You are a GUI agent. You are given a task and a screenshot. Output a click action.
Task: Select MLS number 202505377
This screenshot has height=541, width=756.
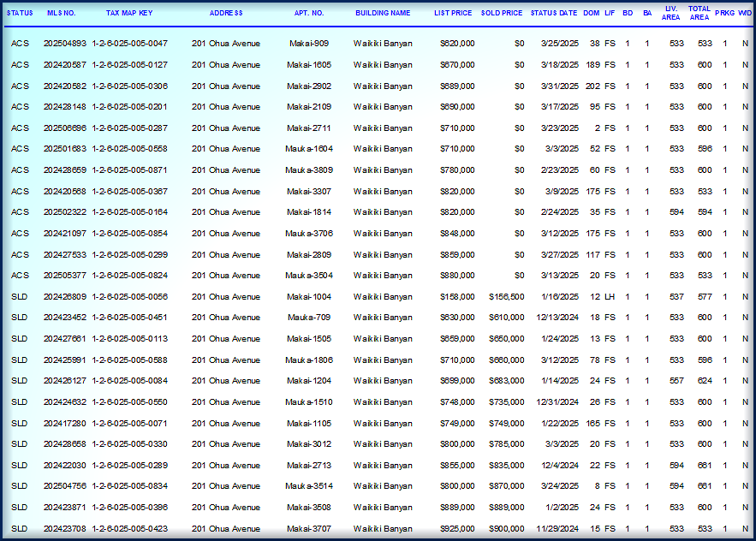point(64,276)
